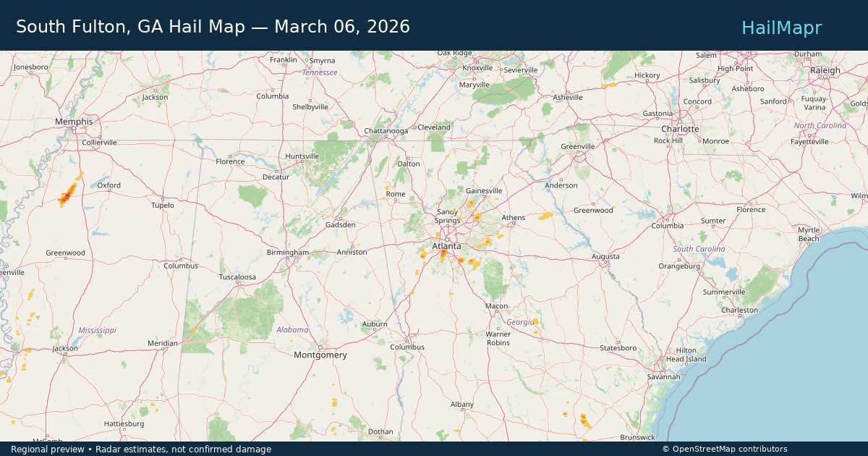
Task: Click the Charlotte city label
Action: 680,129
